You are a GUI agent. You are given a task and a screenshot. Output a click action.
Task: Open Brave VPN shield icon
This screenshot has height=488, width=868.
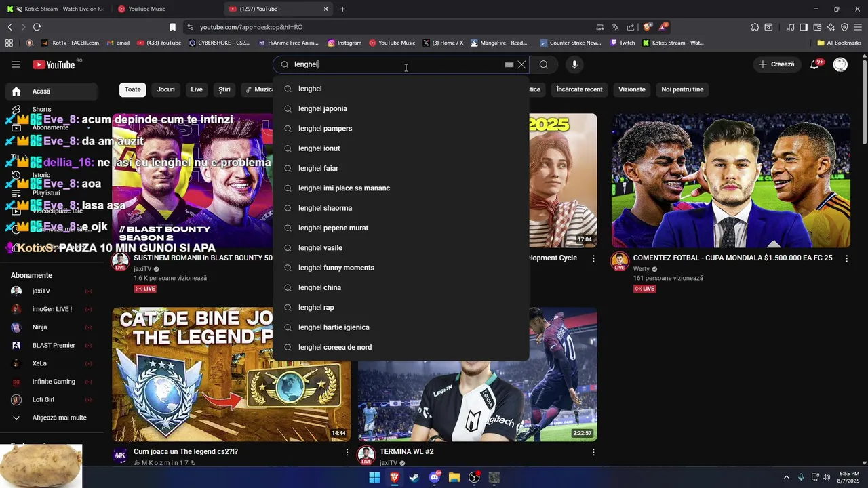pyautogui.click(x=844, y=27)
